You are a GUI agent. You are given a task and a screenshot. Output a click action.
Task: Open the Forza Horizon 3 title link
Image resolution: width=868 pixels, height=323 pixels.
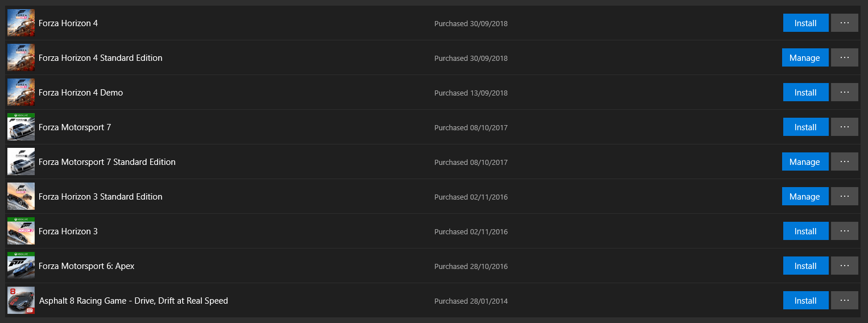68,231
